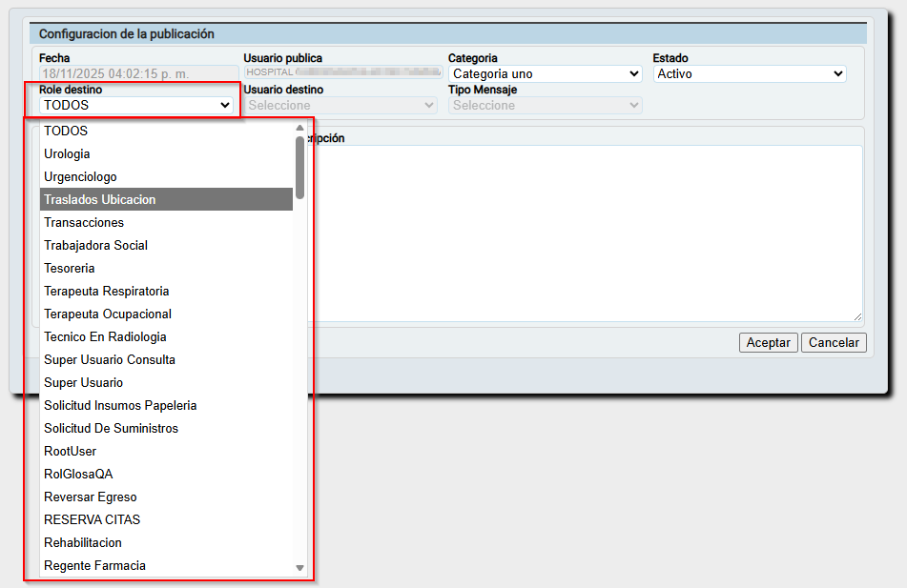Expand the Estado dropdown set to Activo
The image size is (907, 588).
point(750,73)
